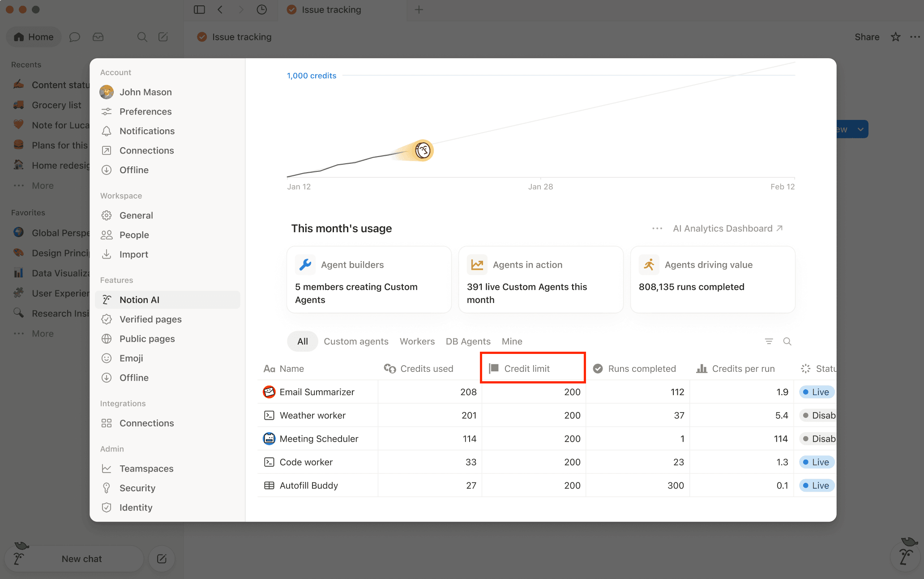This screenshot has width=924, height=579.
Task: Click the Email Summarizer agent icon
Action: tap(269, 392)
